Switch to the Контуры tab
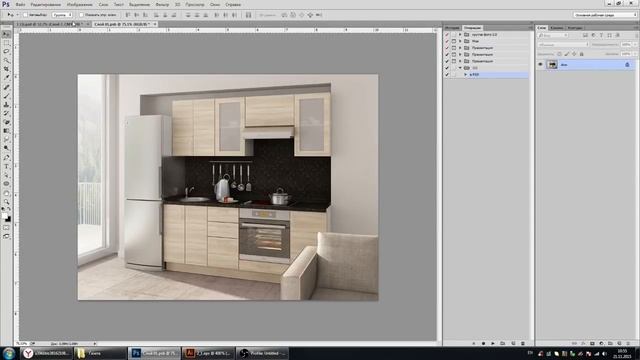The height and width of the screenshot is (360, 640). click(x=575, y=28)
